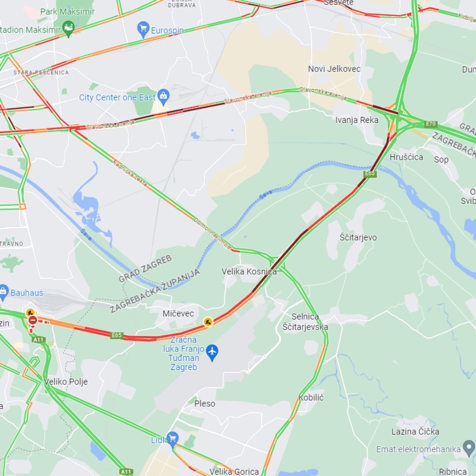This screenshot has height=476, width=476.
Task: Click roadworks icon above the road closure
Action: pos(30,313)
